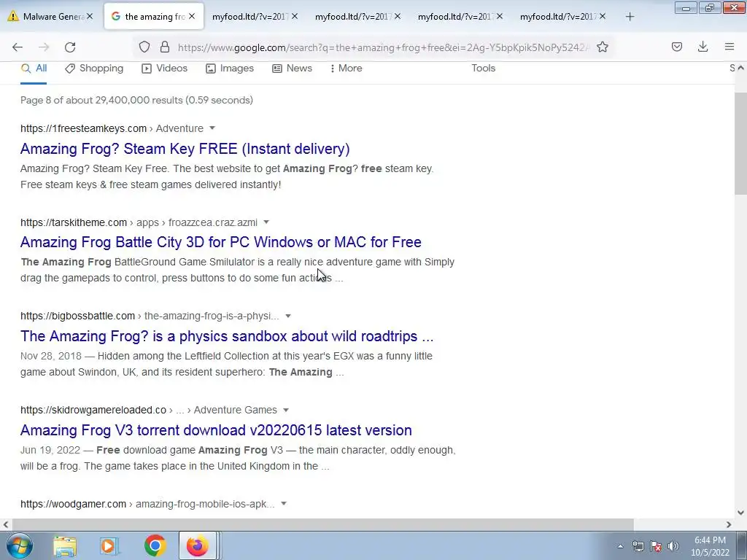The image size is (747, 560).
Task: Switch to the Malware Genera tab
Action: pos(50,16)
